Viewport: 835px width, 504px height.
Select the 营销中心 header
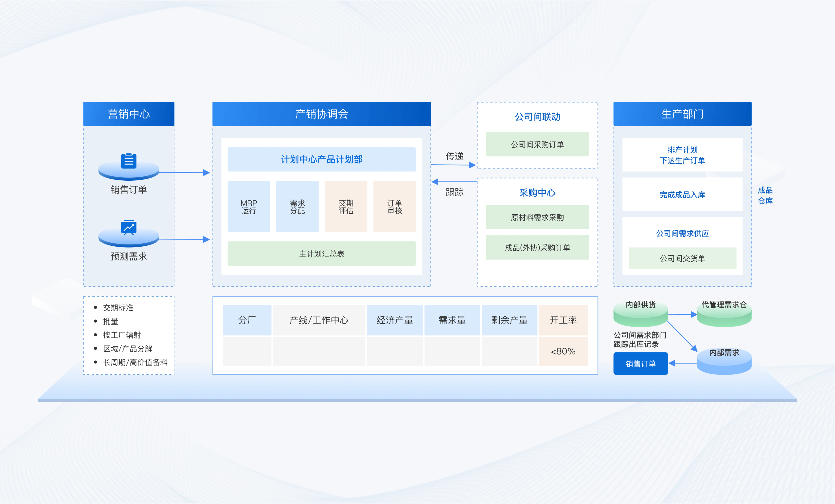pos(129,114)
